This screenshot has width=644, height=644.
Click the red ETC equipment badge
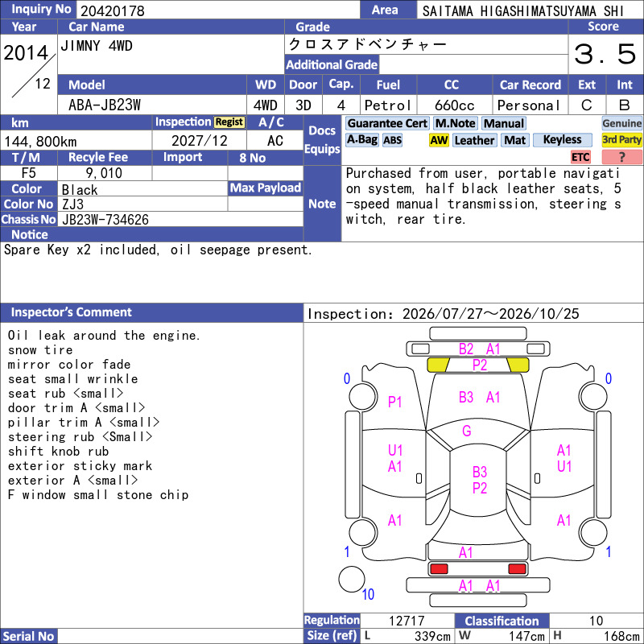pos(580,157)
